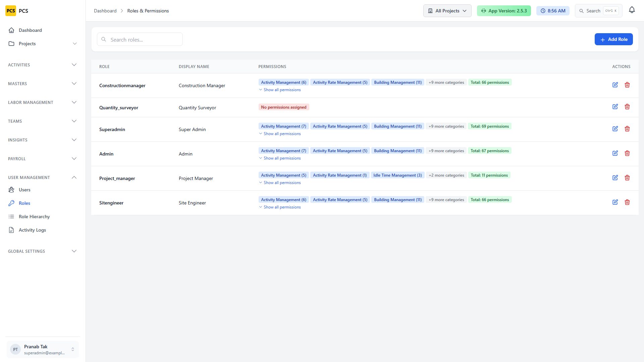The image size is (644, 362).
Task: Show all permissions for Sitengineer
Action: 280,207
